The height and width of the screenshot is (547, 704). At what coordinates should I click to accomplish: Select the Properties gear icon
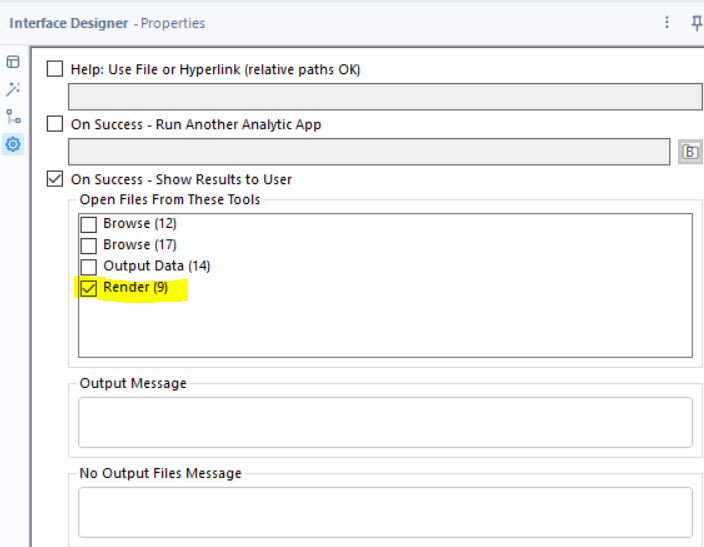(x=13, y=145)
